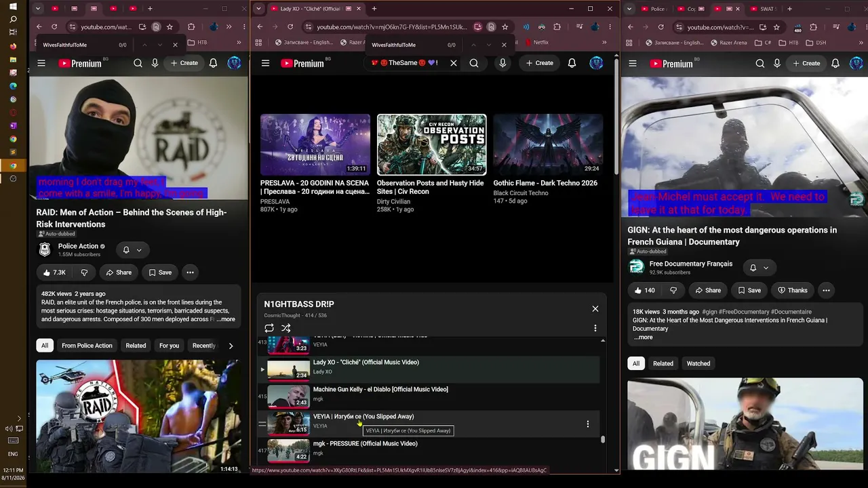Select the Watched chip in right window
Image resolution: width=868 pixels, height=488 pixels.
pyautogui.click(x=698, y=363)
